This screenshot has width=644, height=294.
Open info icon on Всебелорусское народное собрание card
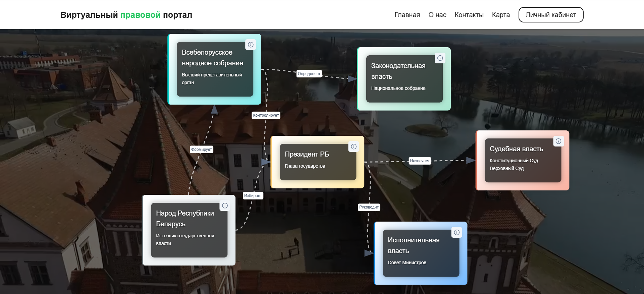coord(251,45)
